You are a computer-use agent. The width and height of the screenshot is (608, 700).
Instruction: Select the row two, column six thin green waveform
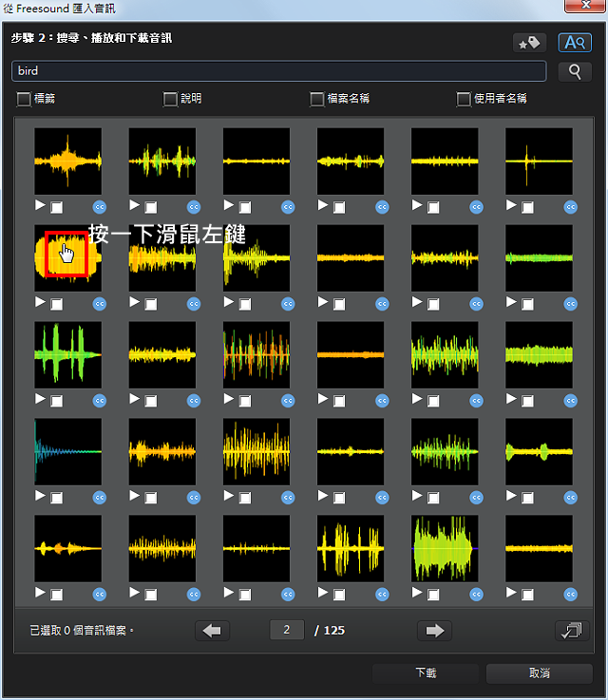click(x=539, y=258)
